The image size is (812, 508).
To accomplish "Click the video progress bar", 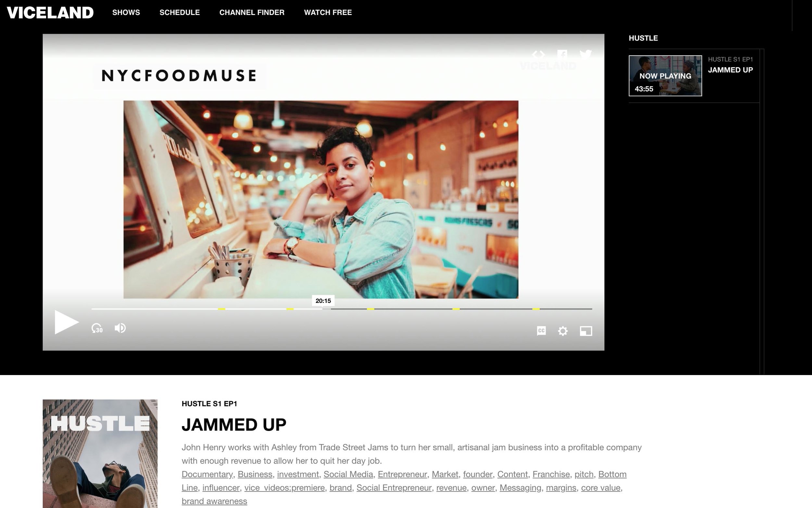I will point(342,309).
